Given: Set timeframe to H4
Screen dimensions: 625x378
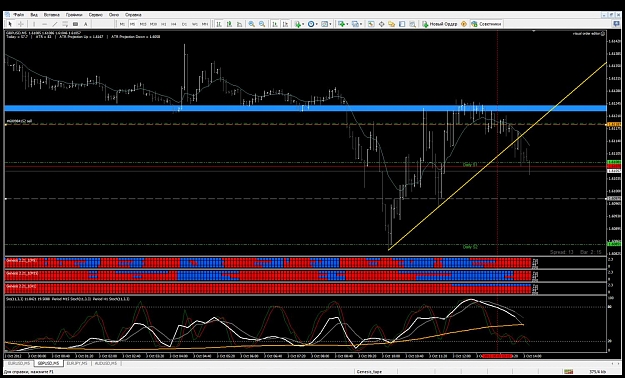Looking at the screenshot, I should 174,24.
